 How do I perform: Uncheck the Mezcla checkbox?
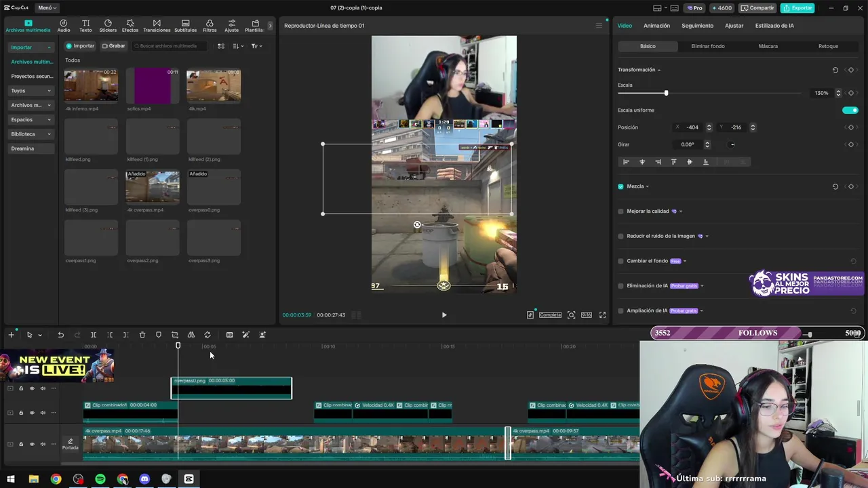tap(620, 186)
